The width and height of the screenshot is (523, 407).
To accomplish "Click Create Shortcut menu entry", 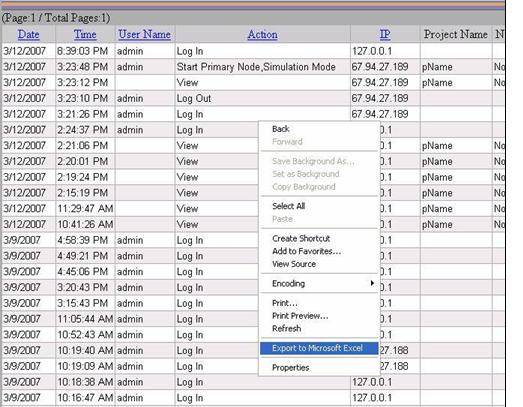I will coord(301,239).
